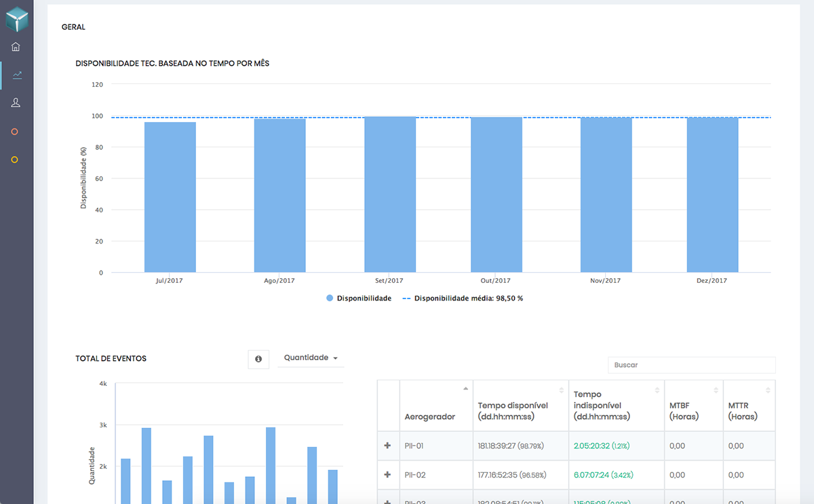Toggle Disponibilidade média legend line
Screen dimensions: 814x504
point(463,298)
